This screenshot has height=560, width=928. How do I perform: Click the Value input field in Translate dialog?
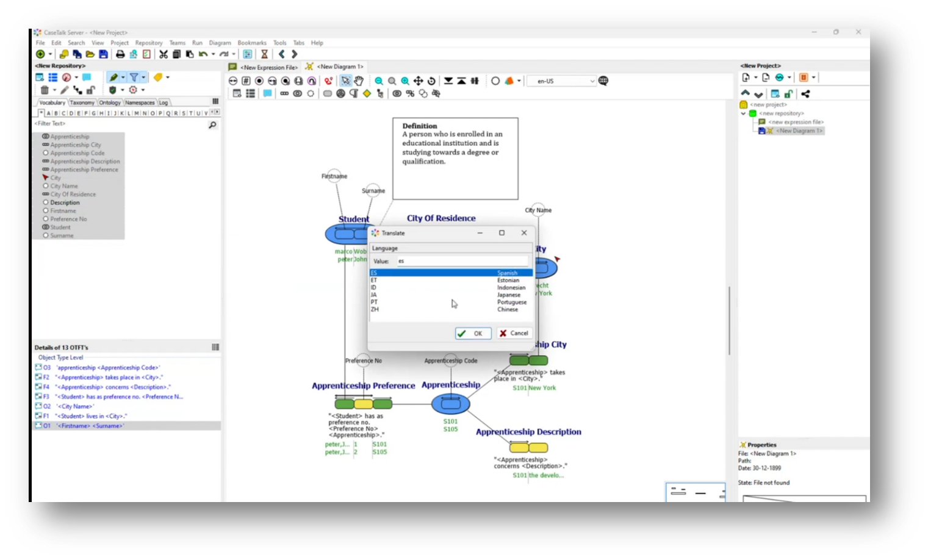[x=462, y=261]
